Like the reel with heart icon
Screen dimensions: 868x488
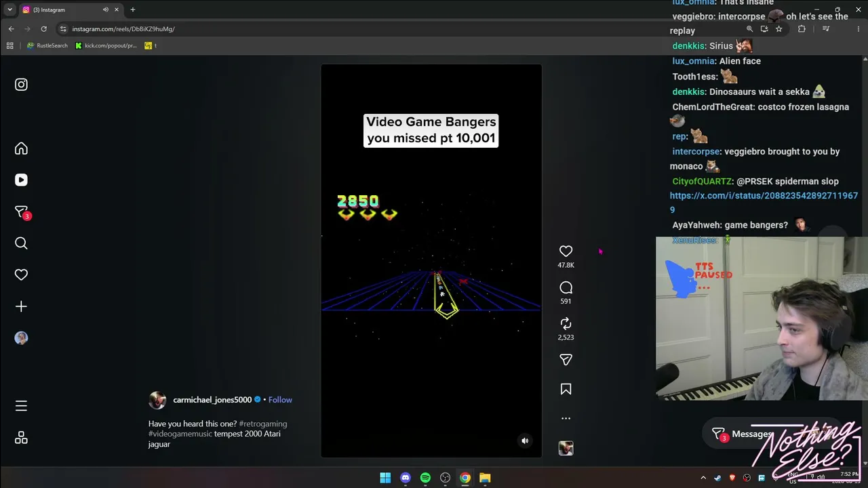[x=566, y=251]
